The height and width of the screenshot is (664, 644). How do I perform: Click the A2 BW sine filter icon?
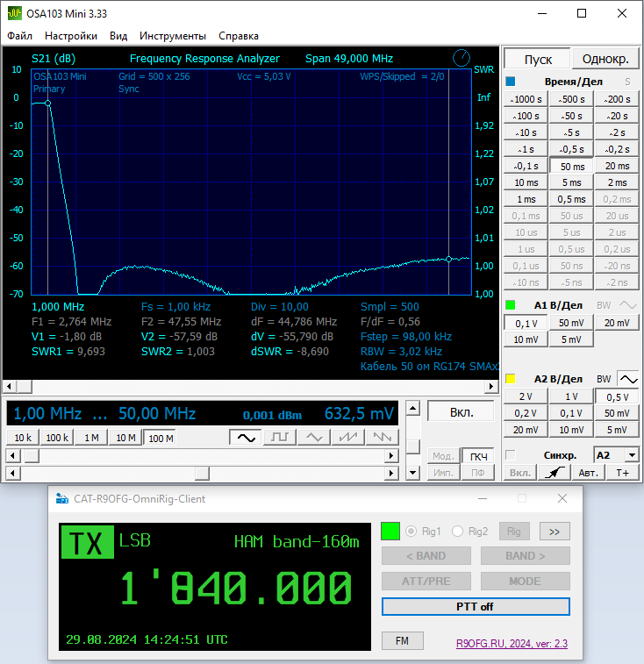pyautogui.click(x=628, y=379)
